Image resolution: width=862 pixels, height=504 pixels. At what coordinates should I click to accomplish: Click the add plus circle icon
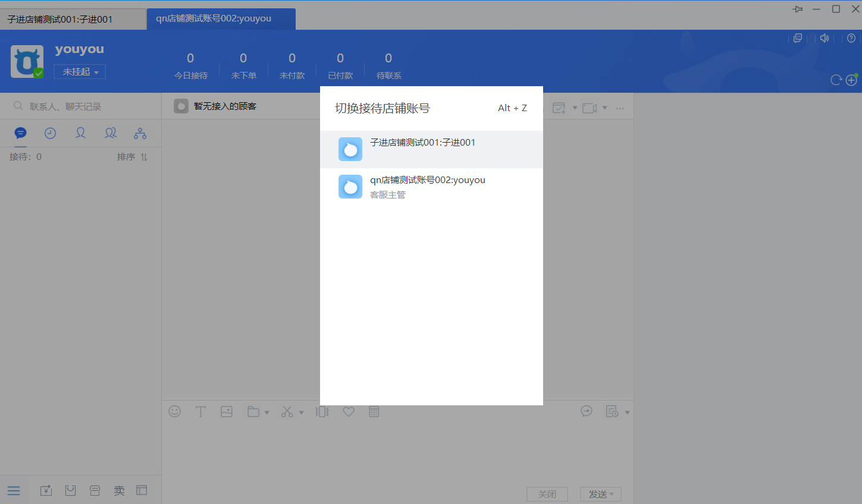click(x=851, y=80)
